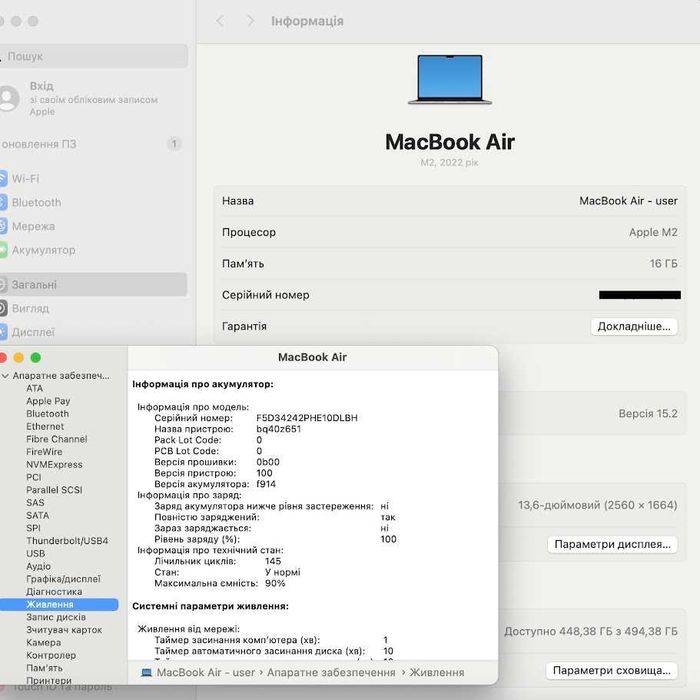Click the MacBook Air - user name value
The image size is (700, 700).
pos(628,201)
